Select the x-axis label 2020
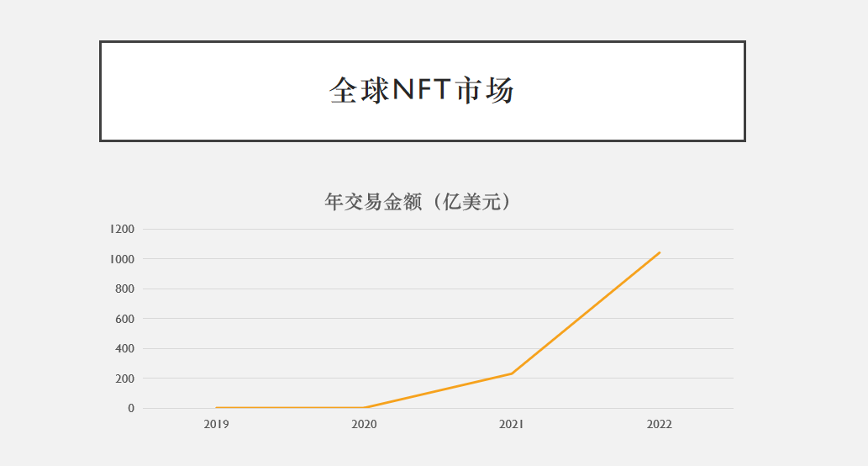Image resolution: width=868 pixels, height=466 pixels. click(364, 425)
